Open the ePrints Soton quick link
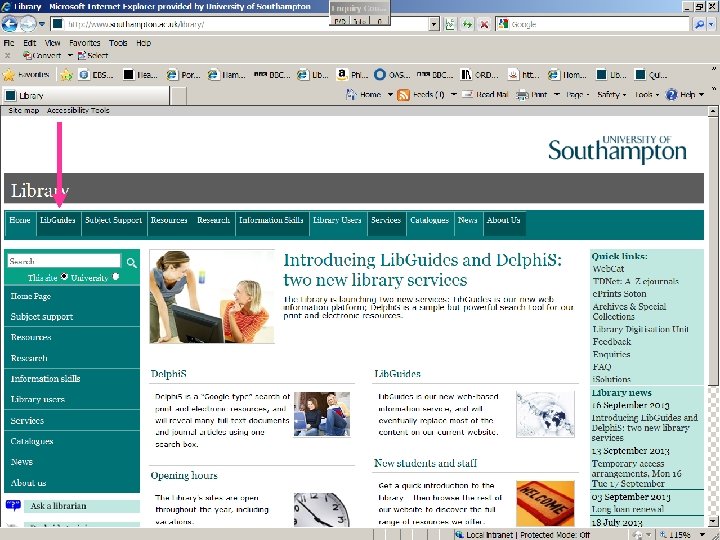The image size is (720, 540). click(619, 293)
